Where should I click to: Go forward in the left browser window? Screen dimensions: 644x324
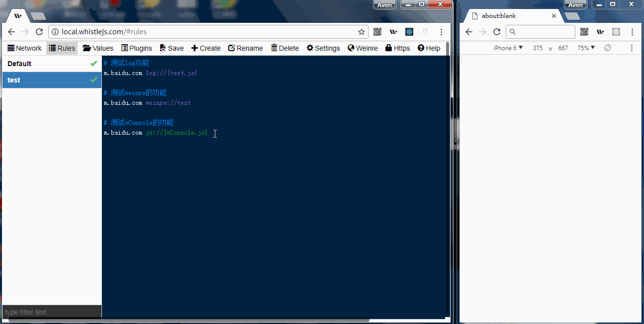point(25,32)
